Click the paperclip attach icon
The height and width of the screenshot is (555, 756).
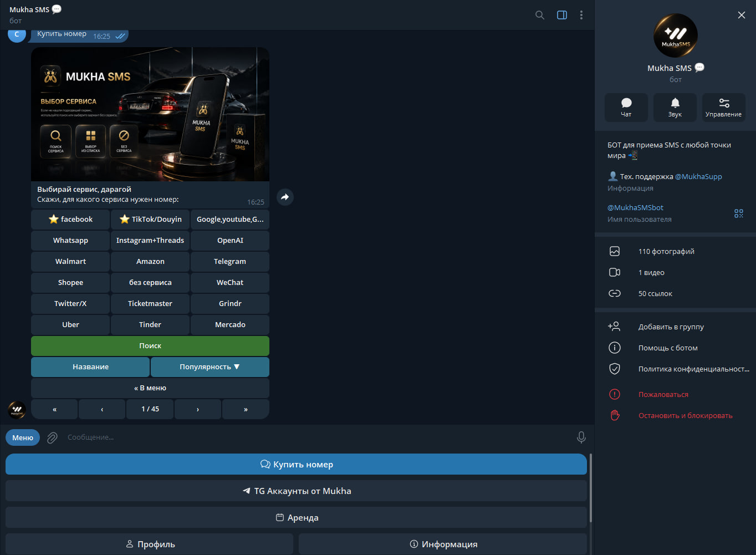(52, 437)
